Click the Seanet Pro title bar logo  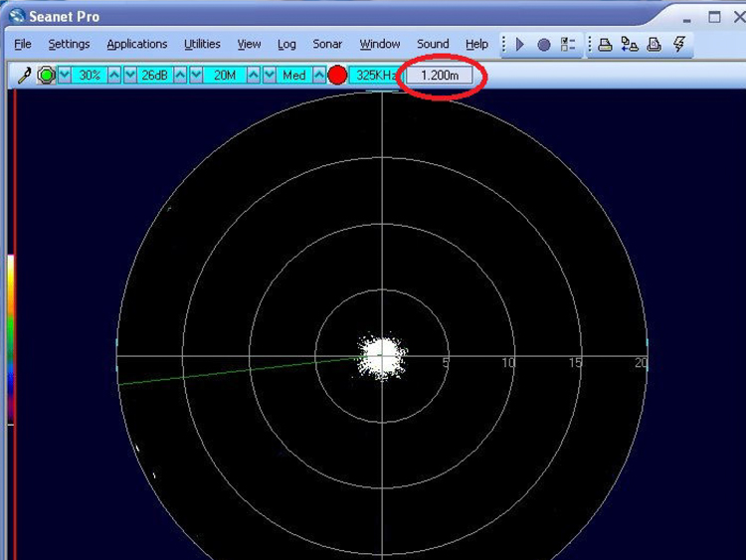point(17,16)
